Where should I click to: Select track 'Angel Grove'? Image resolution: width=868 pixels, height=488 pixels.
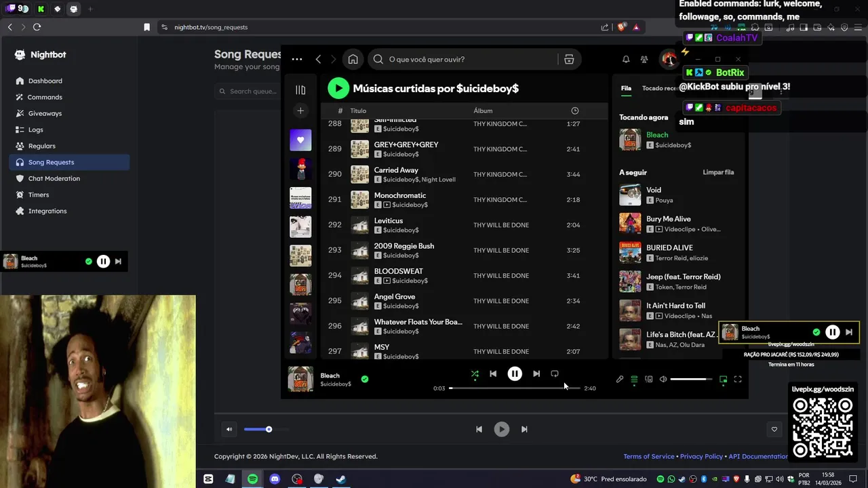pyautogui.click(x=465, y=301)
